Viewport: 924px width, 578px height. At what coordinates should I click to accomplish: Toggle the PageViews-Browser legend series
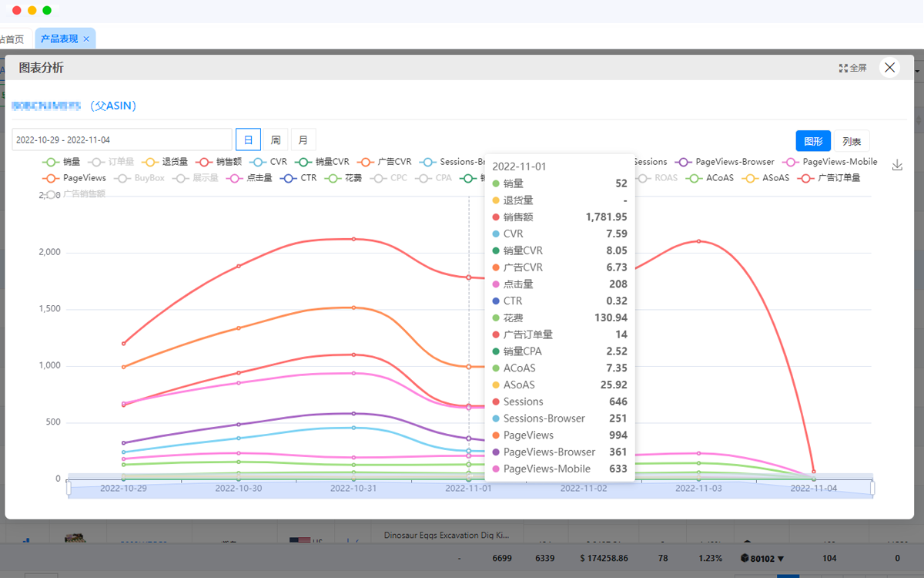725,162
